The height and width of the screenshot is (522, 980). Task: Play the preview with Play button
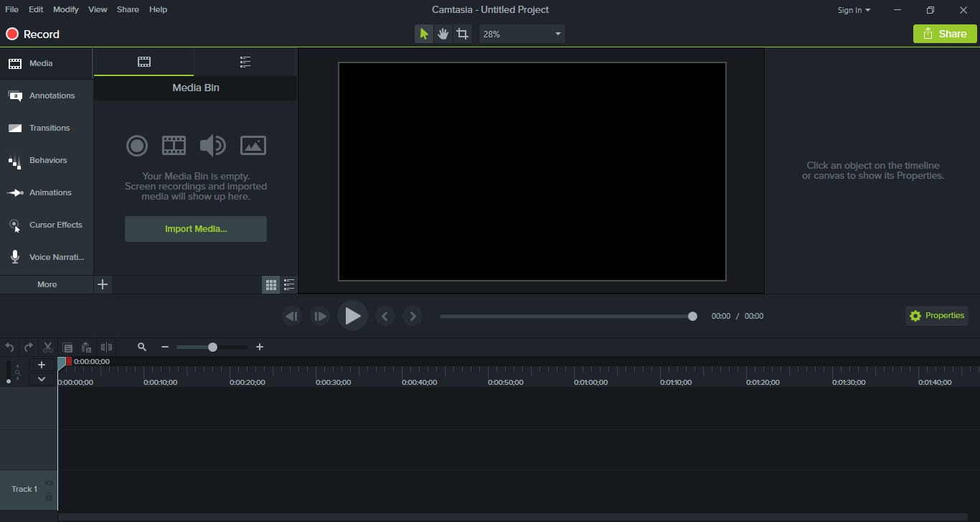click(x=352, y=316)
